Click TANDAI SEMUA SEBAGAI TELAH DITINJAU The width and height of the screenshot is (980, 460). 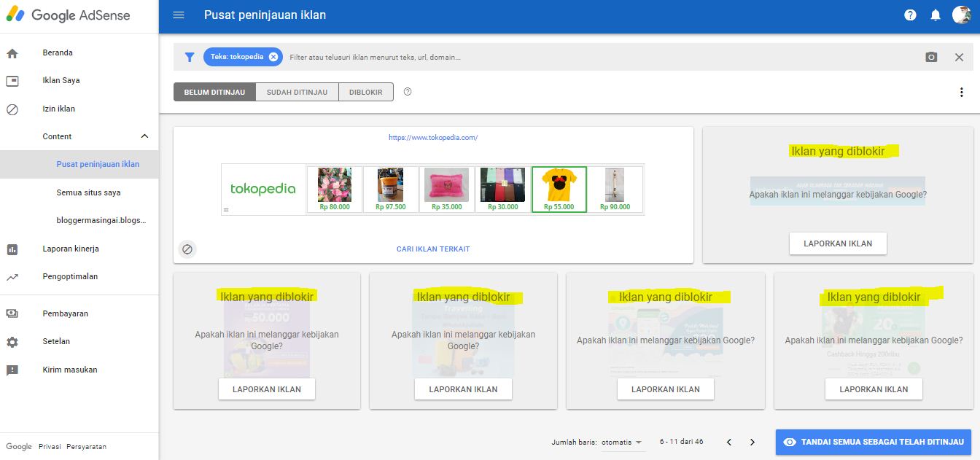point(873,442)
